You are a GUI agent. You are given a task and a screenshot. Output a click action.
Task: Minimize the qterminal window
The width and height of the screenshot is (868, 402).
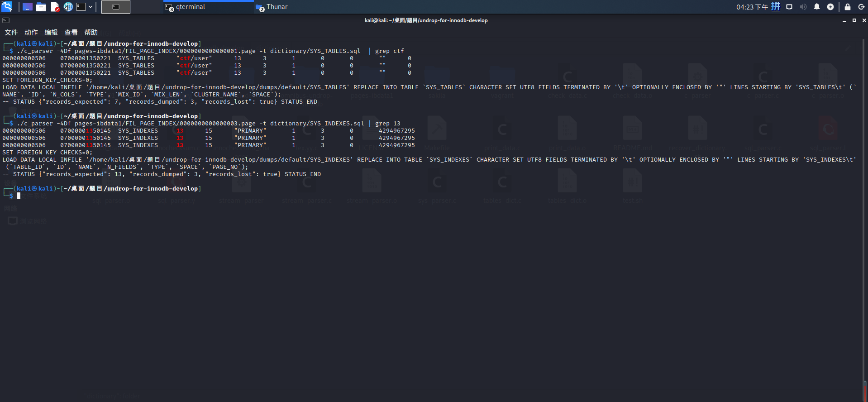pos(844,20)
